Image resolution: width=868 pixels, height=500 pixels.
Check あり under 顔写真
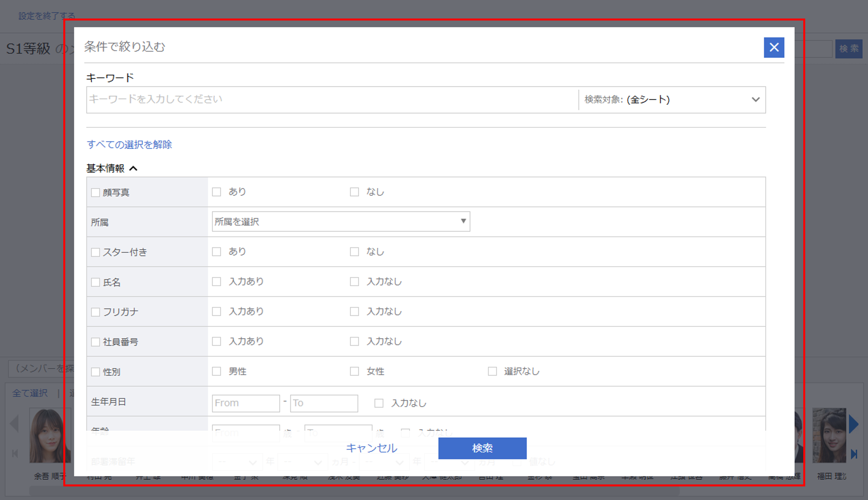217,192
